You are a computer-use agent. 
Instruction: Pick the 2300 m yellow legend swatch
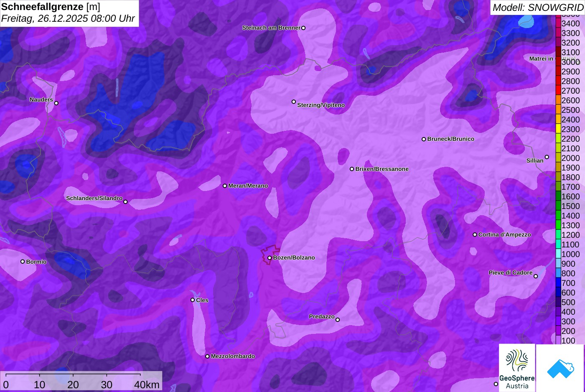tap(558, 129)
